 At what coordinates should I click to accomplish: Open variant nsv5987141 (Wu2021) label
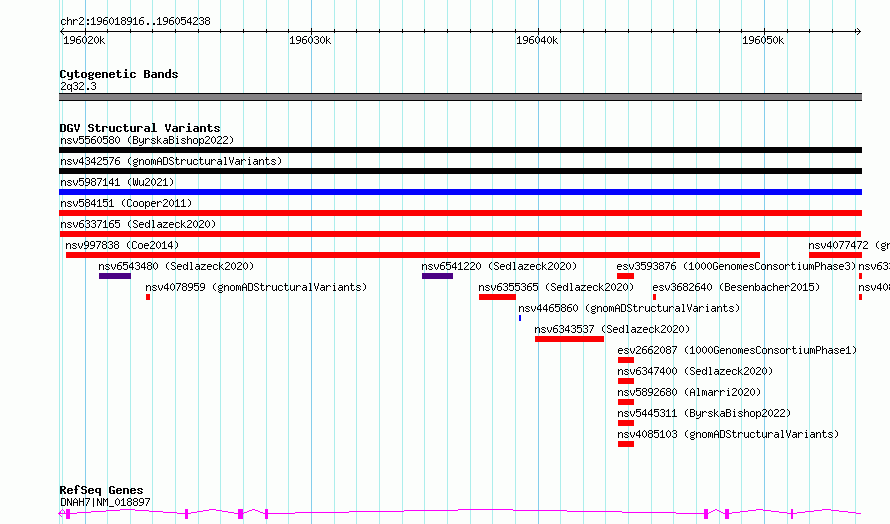point(117,182)
